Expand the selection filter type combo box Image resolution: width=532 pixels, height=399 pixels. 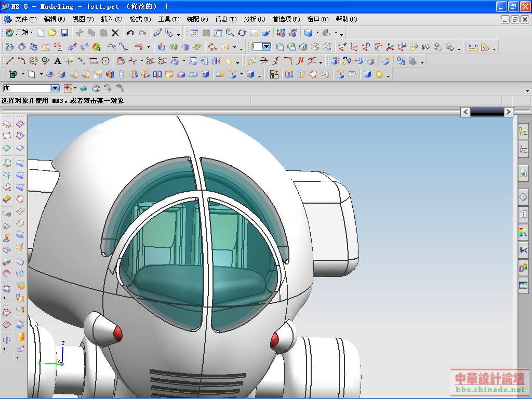pos(55,88)
